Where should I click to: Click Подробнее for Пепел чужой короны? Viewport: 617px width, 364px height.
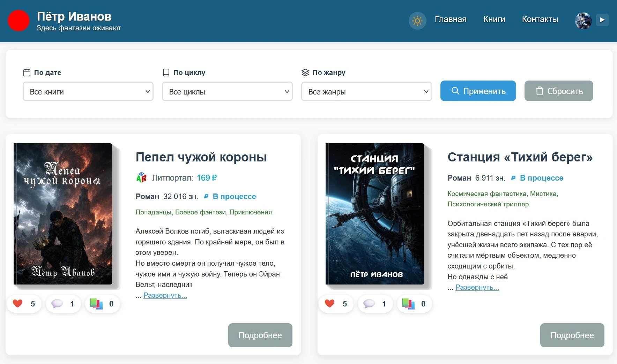260,335
